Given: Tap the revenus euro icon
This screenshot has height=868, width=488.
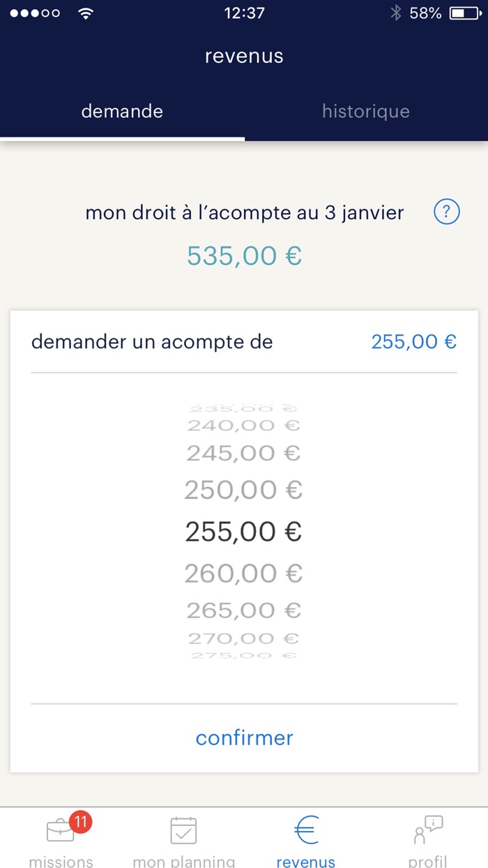Looking at the screenshot, I should tap(305, 831).
